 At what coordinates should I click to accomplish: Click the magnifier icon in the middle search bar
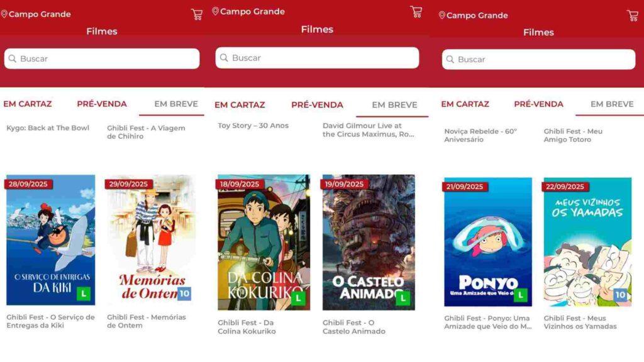[223, 58]
